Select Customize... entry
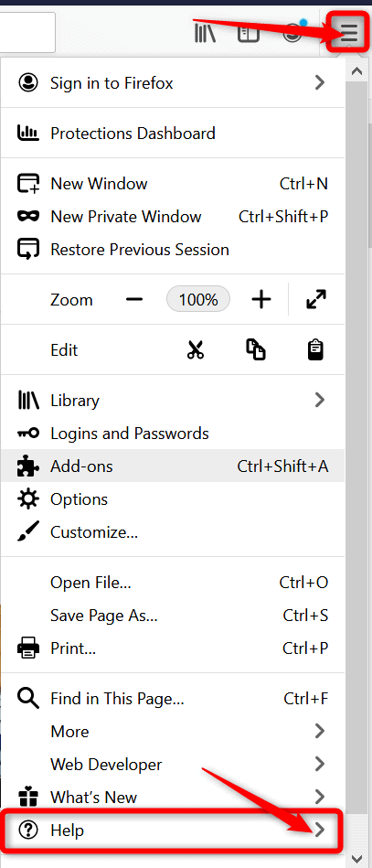Image resolution: width=372 pixels, height=868 pixels. [x=173, y=532]
